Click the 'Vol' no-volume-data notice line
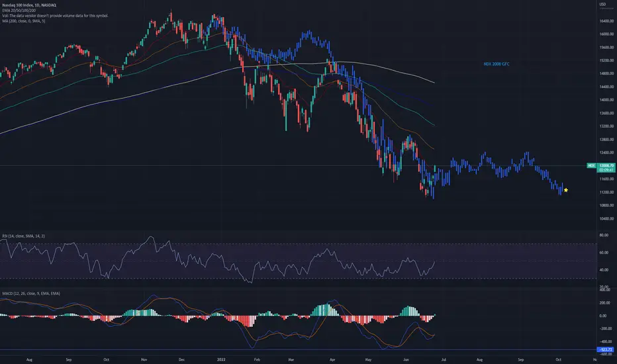The height and width of the screenshot is (364, 617). pyautogui.click(x=55, y=16)
